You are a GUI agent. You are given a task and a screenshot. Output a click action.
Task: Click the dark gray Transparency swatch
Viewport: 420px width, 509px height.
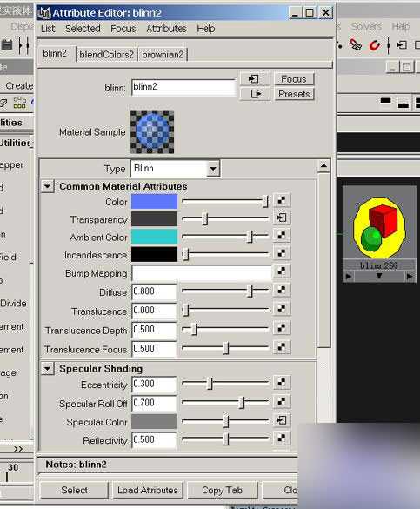pyautogui.click(x=155, y=218)
